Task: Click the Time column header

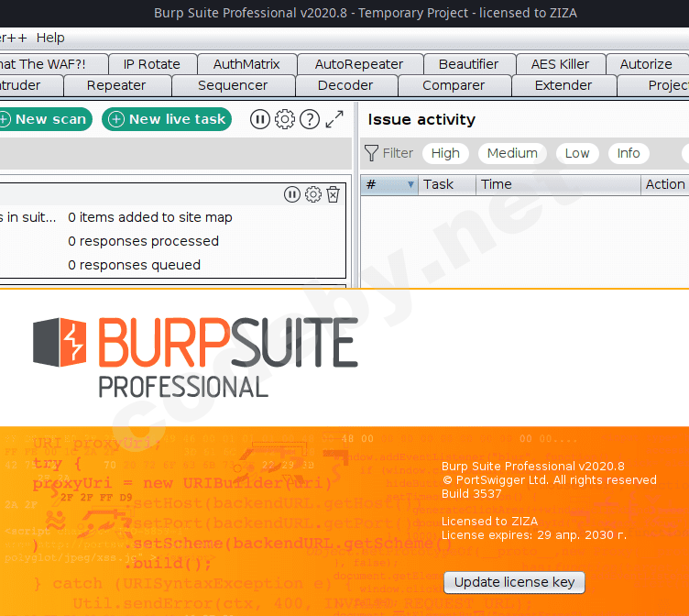Action: [x=558, y=184]
